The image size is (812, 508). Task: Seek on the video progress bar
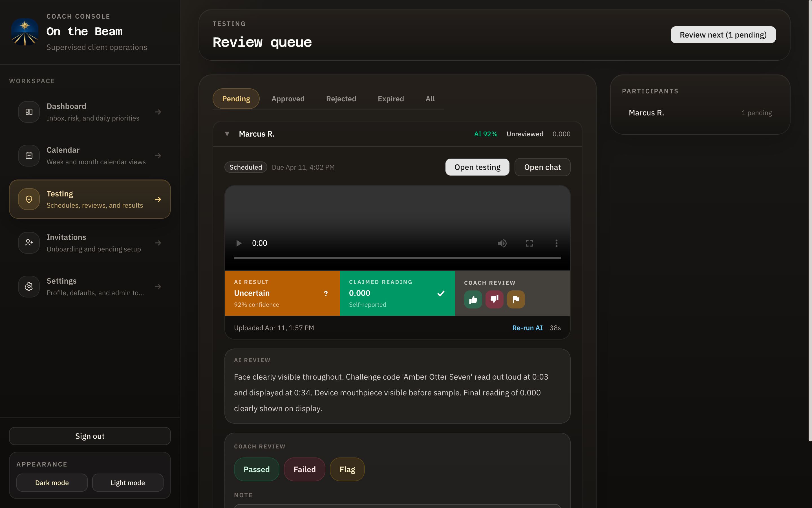click(x=397, y=258)
